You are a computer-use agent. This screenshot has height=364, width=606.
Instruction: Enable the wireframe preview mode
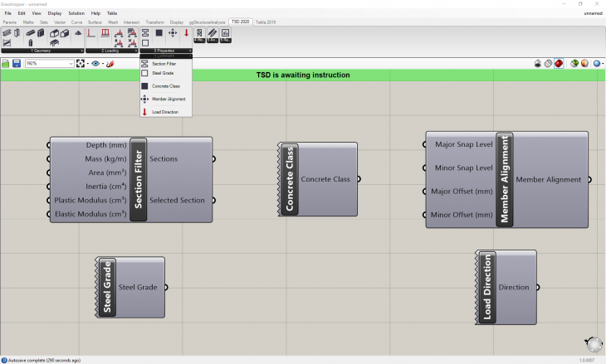click(x=548, y=63)
